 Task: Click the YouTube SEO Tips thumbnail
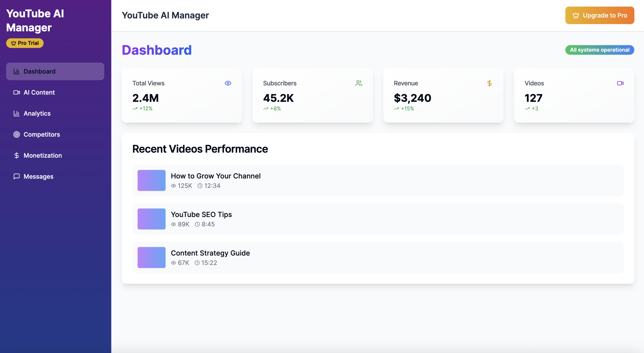tap(151, 219)
